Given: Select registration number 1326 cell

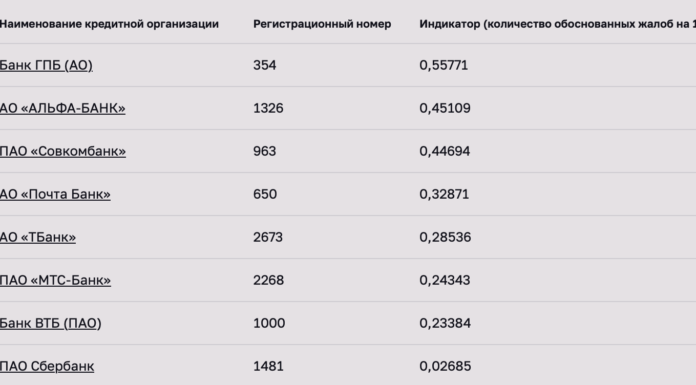Looking at the screenshot, I should 268,108.
